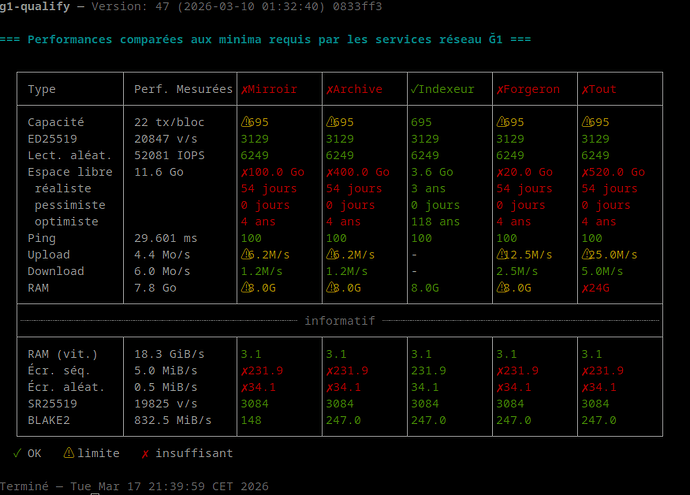Click the g1-qualify title text
Viewport: 690px width, 495px height.
pyautogui.click(x=36, y=7)
